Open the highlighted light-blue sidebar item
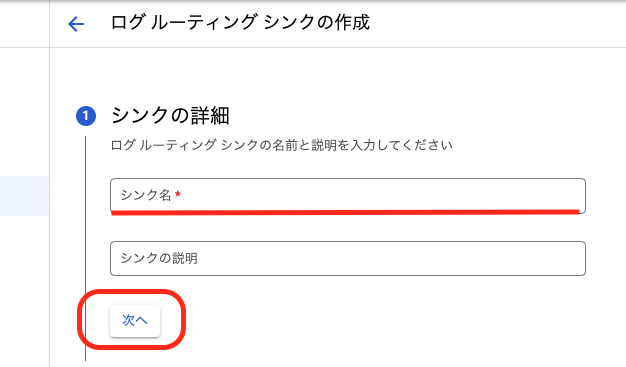Screen dimensions: 626x367 pos(24,196)
